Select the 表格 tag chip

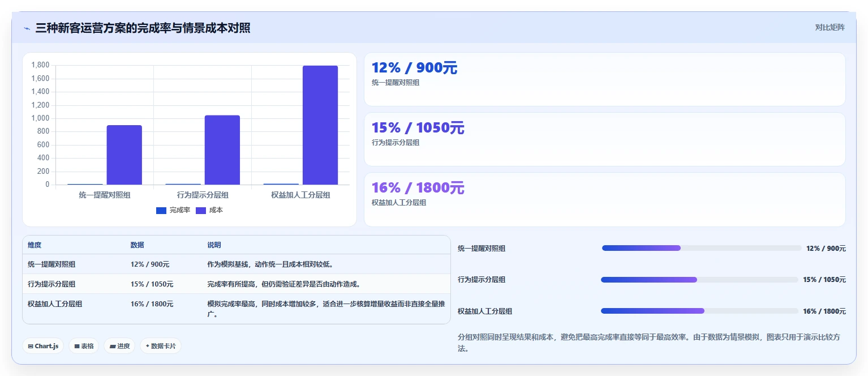point(84,346)
